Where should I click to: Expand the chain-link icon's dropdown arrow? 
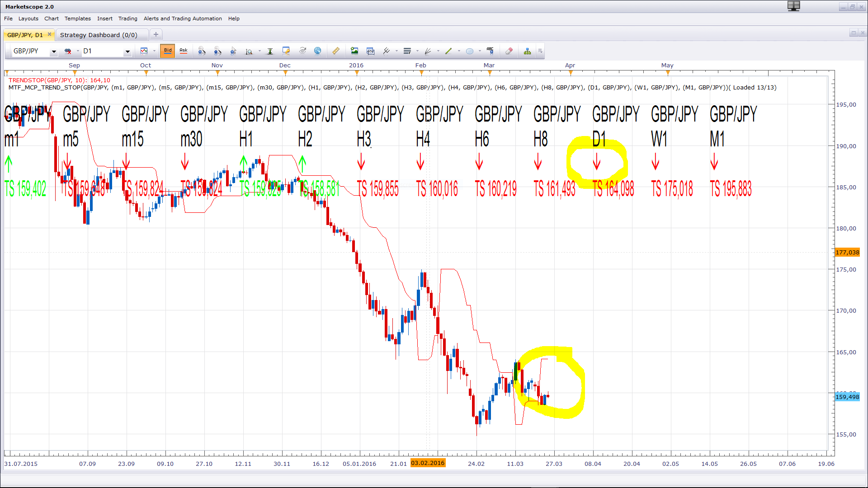pyautogui.click(x=78, y=51)
